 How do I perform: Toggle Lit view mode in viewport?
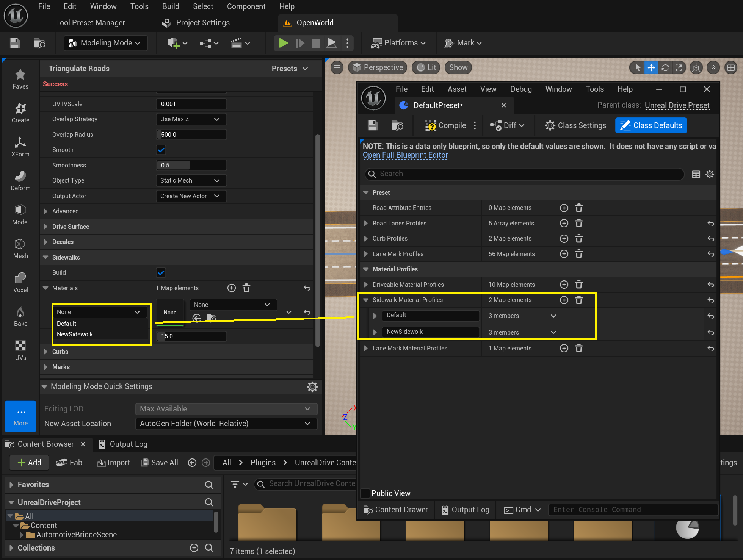click(426, 67)
